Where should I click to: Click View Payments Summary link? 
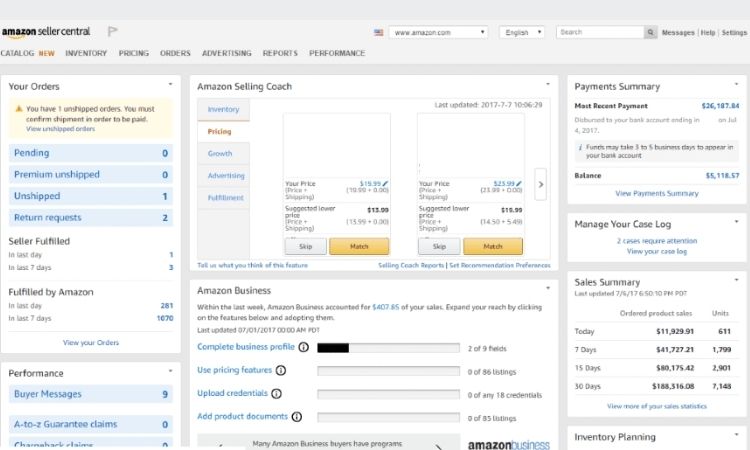click(657, 193)
